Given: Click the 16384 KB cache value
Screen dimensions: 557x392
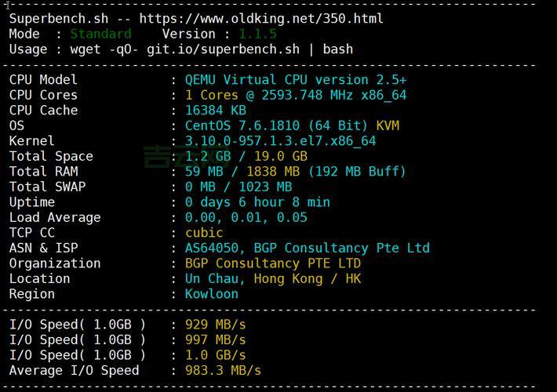Looking at the screenshot, I should tap(216, 111).
